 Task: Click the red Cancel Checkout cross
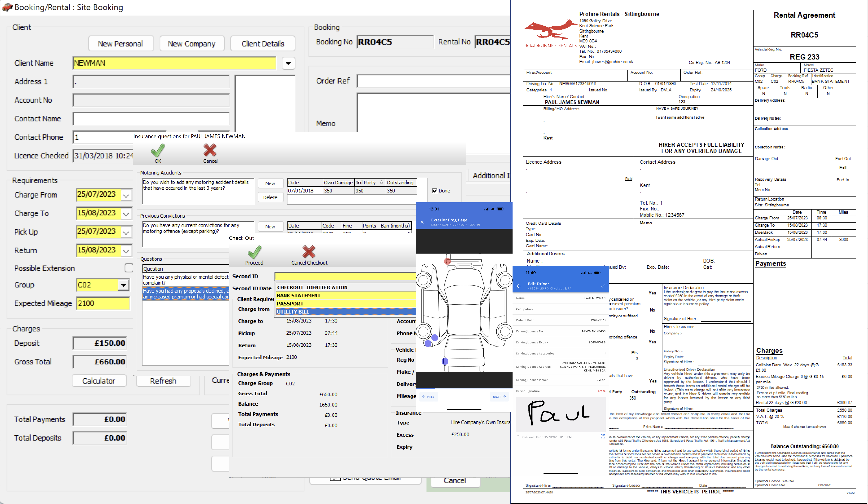[x=309, y=252]
